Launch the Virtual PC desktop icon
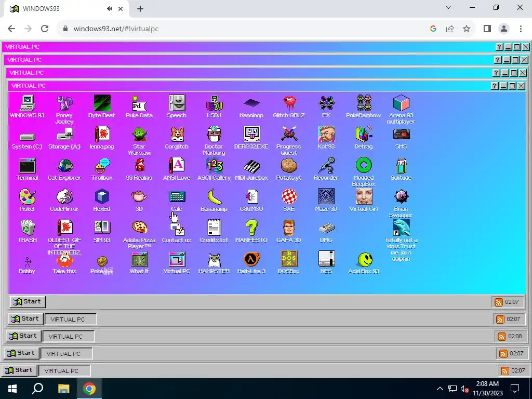 coord(177,262)
